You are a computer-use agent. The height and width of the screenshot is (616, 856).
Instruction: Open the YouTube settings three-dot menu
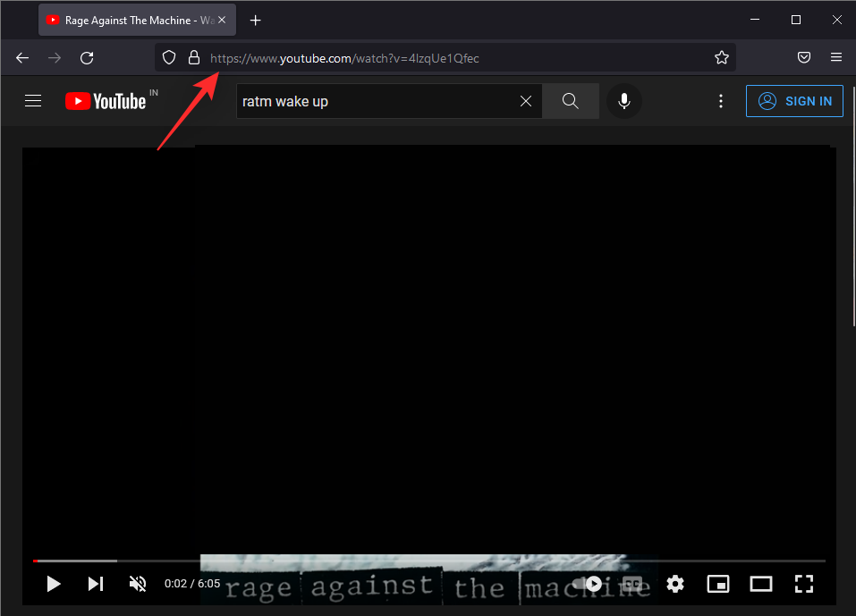[x=721, y=101]
